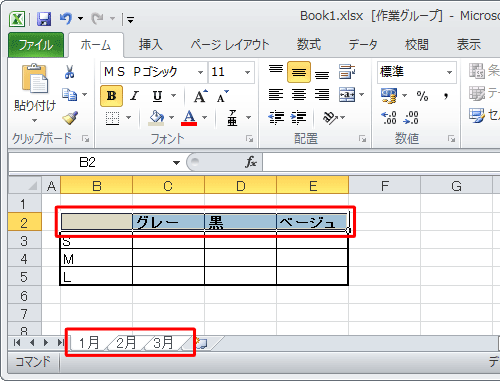Screen dimensions: 500x381
Task: Toggle Underline formatting
Action: point(157,96)
